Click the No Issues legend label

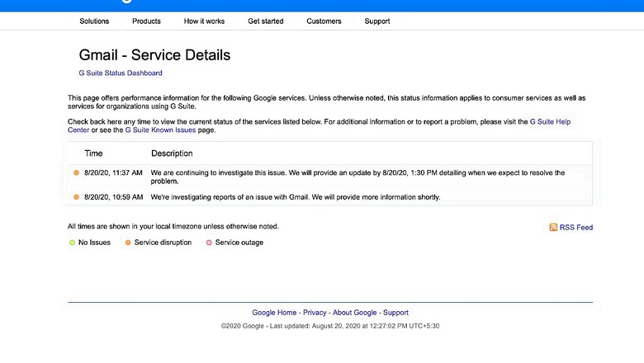point(94,243)
